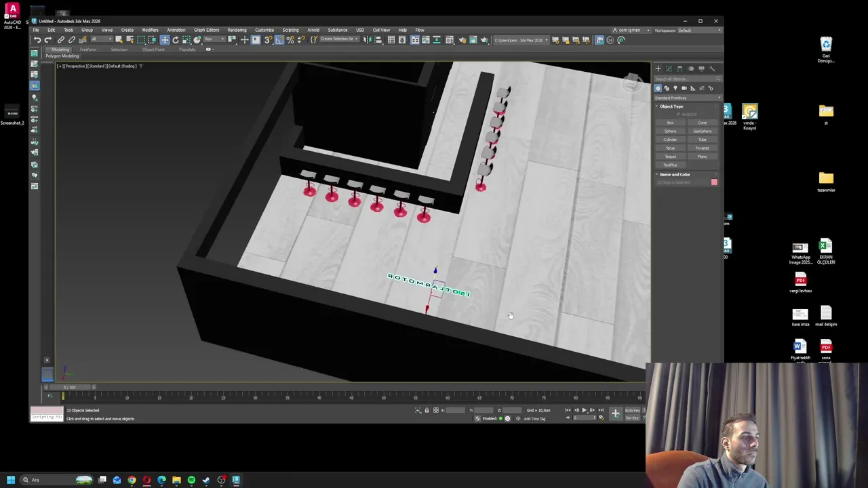Activate the Select and Link tool
Screen dimensions: 868x488
point(61,39)
